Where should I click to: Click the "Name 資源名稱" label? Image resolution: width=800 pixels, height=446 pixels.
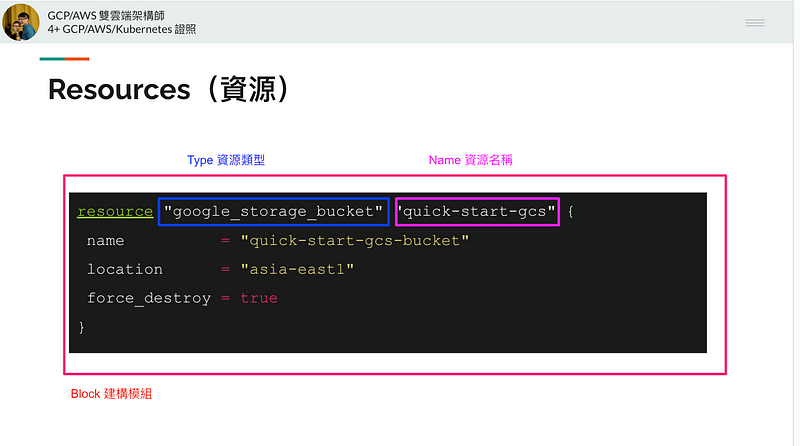(x=470, y=160)
